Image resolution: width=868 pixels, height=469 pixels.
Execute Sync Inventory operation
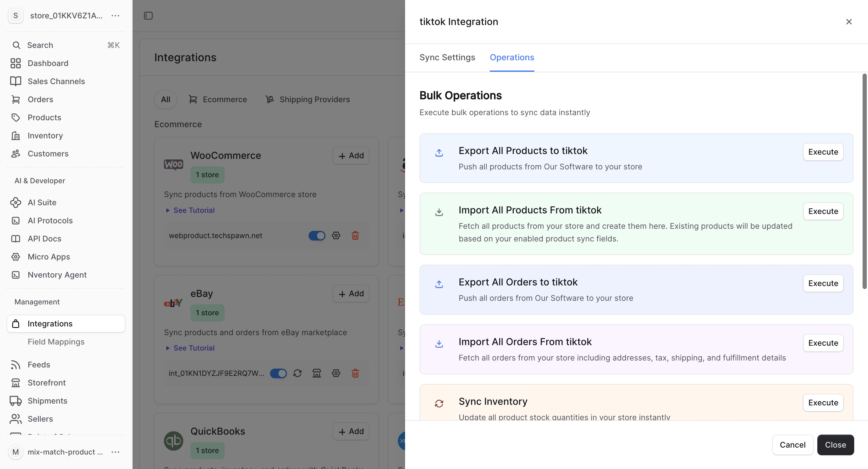point(823,403)
